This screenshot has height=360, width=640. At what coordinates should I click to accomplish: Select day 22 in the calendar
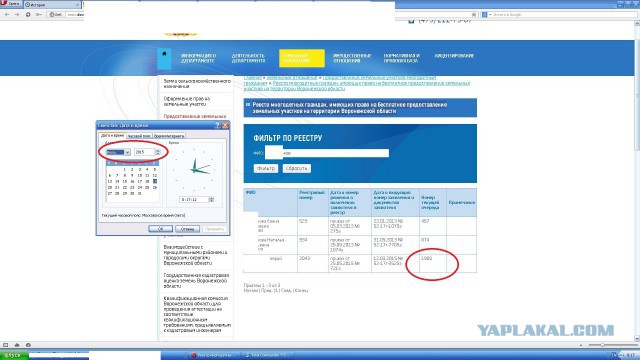[x=124, y=187]
